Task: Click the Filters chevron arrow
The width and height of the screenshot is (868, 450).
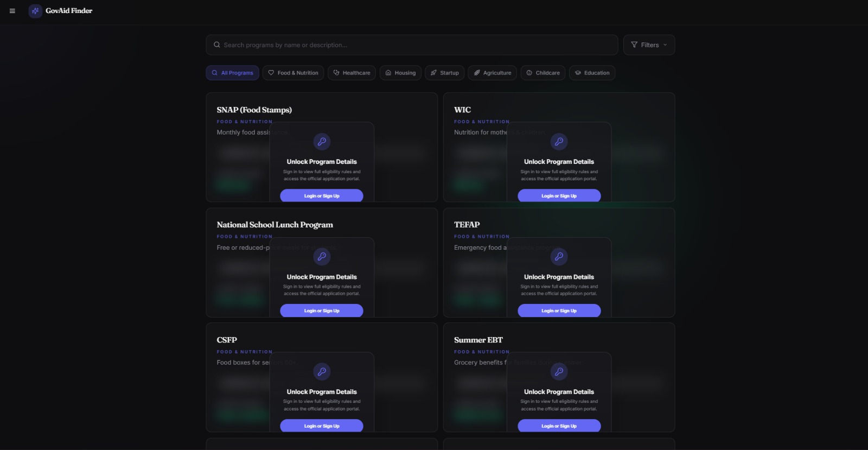Action: tap(665, 45)
